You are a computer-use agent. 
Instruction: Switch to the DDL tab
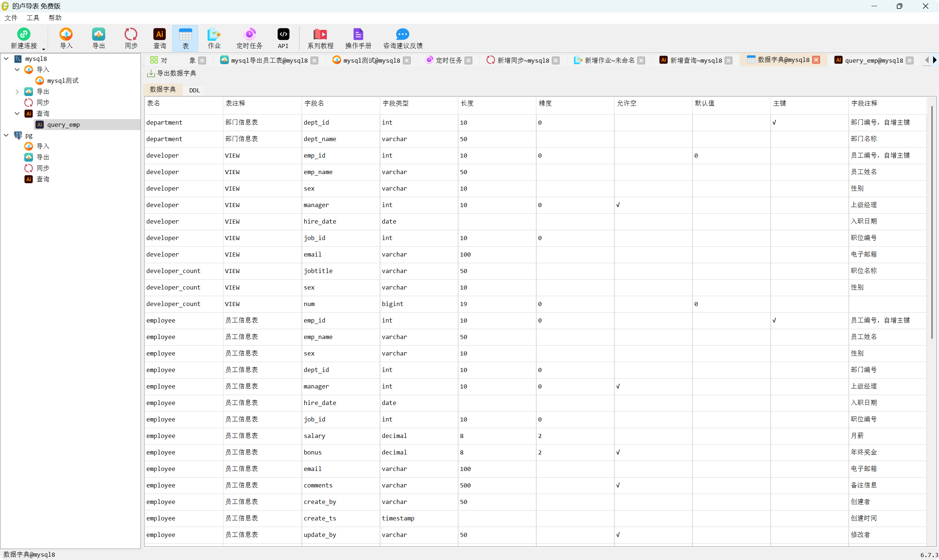[194, 90]
